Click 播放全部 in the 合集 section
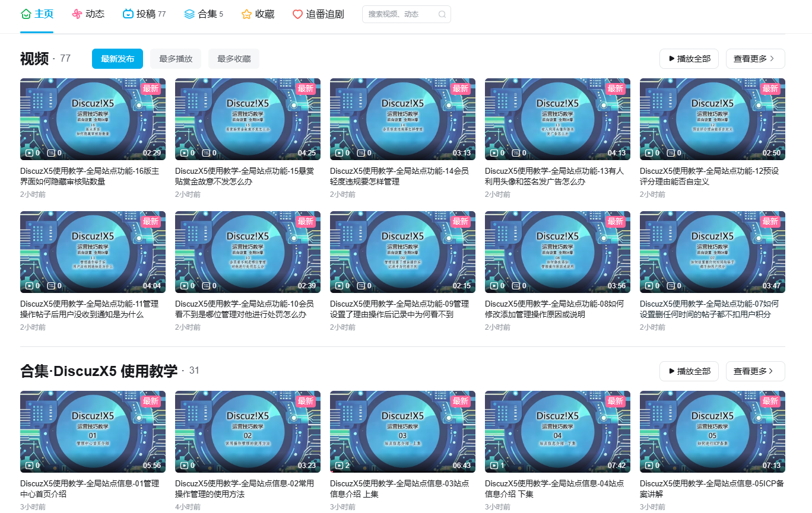Screen dimensions: 812x513 tap(689, 371)
